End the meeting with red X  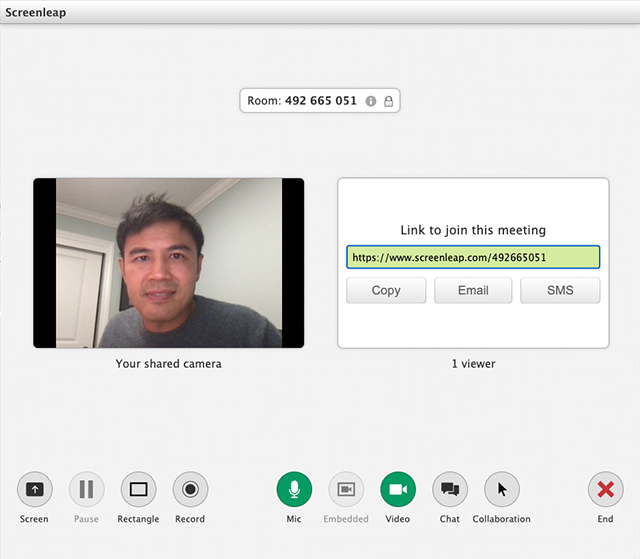605,490
